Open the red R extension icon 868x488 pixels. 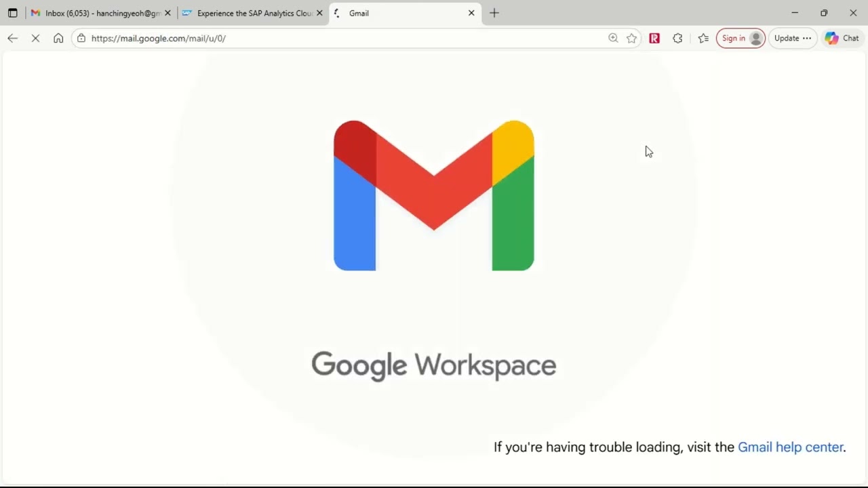click(x=654, y=38)
